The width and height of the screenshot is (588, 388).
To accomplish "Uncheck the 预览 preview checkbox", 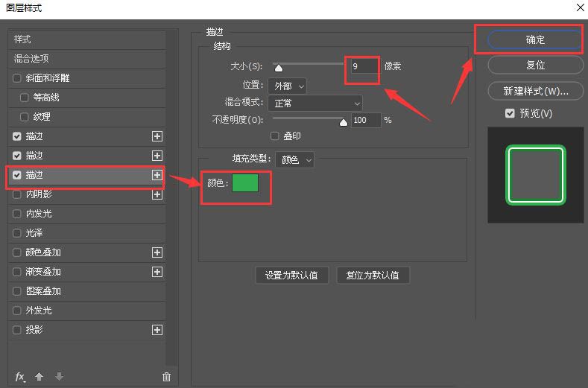I will 510,113.
